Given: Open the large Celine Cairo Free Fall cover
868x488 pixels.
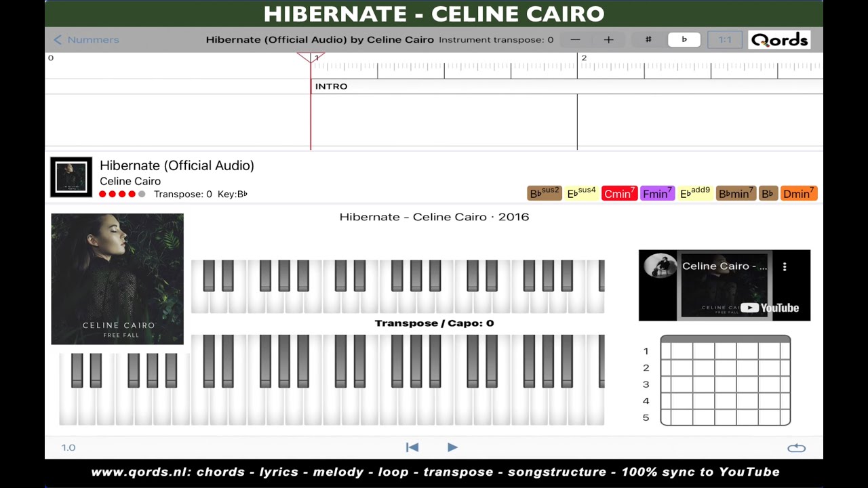Looking at the screenshot, I should 117,279.
